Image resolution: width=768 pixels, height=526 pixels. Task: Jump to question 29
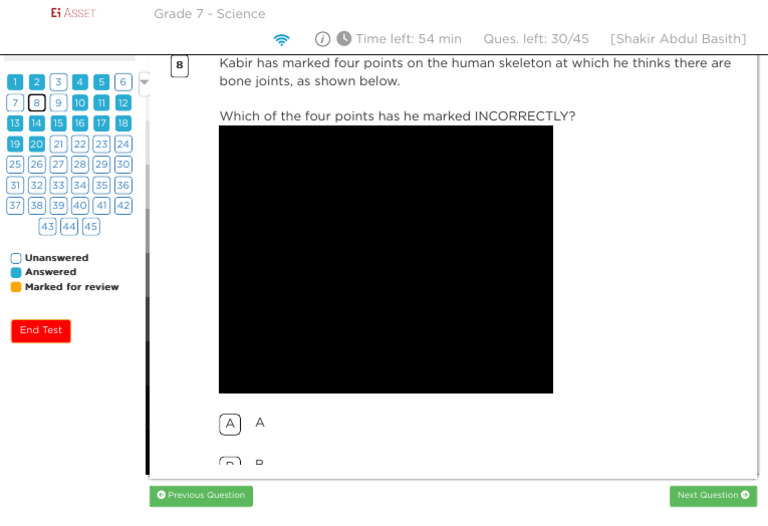[101, 164]
